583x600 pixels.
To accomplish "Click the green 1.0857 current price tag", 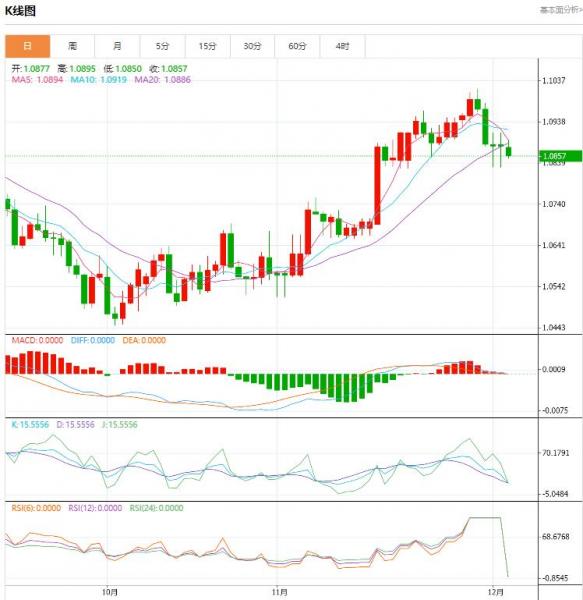I will click(x=560, y=156).
